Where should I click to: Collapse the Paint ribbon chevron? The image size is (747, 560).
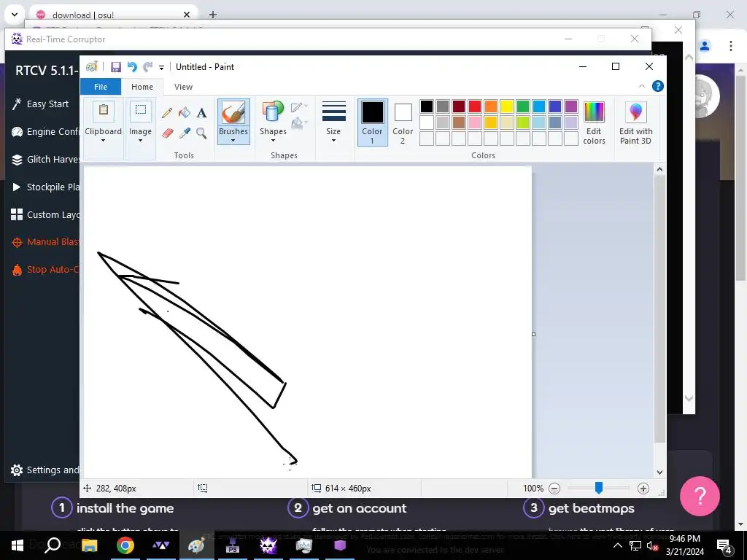pyautogui.click(x=642, y=86)
